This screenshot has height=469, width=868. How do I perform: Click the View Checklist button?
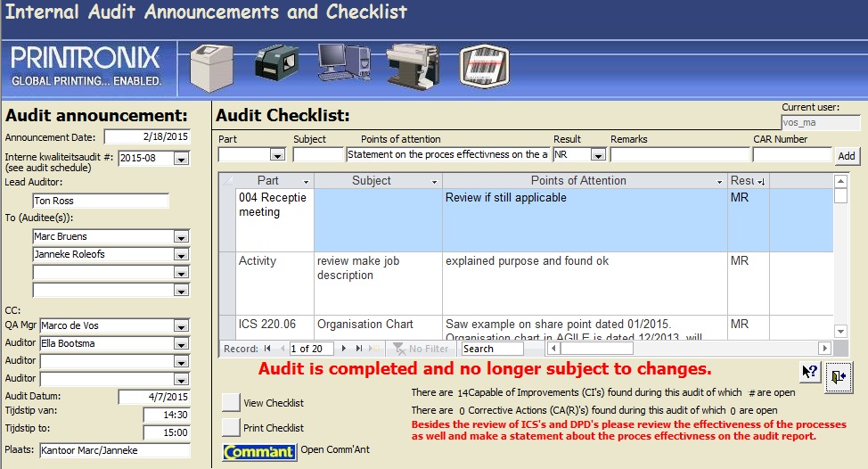click(x=230, y=403)
